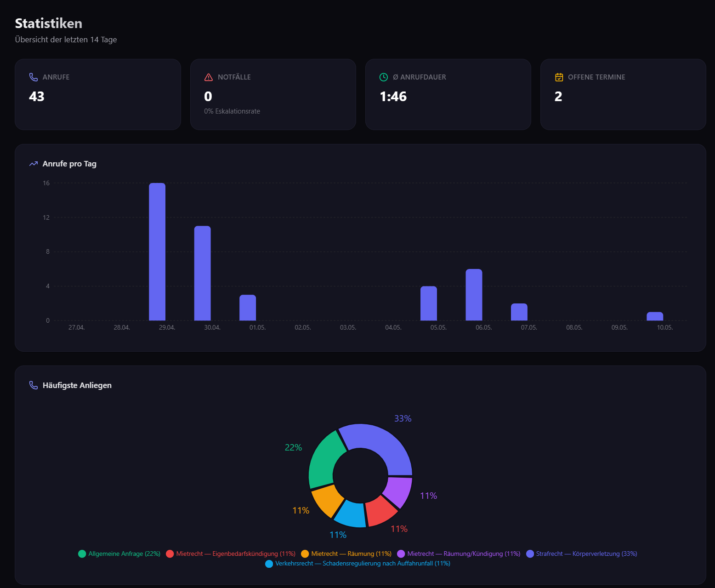Click the phone icon beside ANRUFE

click(x=34, y=77)
